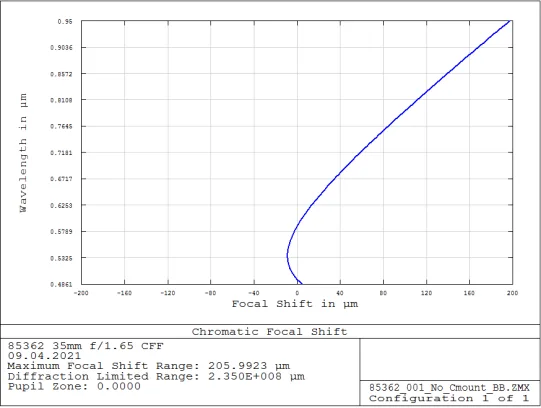Image resolution: width=541 pixels, height=408 pixels.
Task: Click x-axis tick label '200'
Action: [x=512, y=293]
